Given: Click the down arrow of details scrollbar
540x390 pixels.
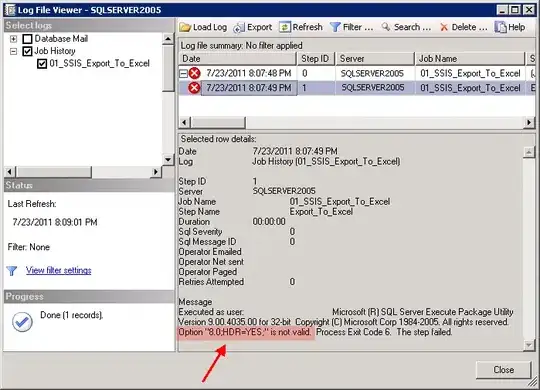Looking at the screenshot, I should (529, 345).
